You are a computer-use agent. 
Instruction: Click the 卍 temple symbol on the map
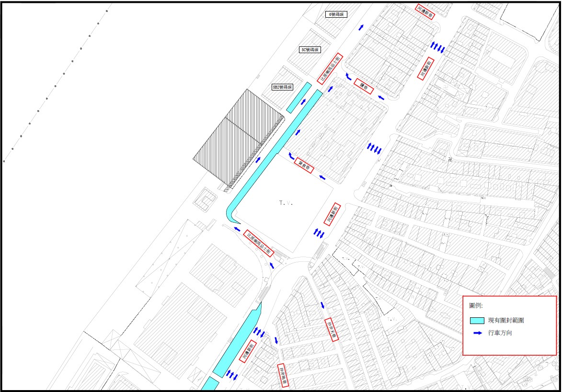coord(450,159)
